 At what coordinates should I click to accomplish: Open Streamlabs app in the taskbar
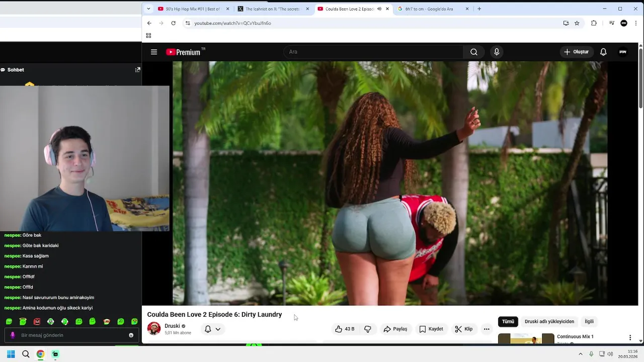55,354
